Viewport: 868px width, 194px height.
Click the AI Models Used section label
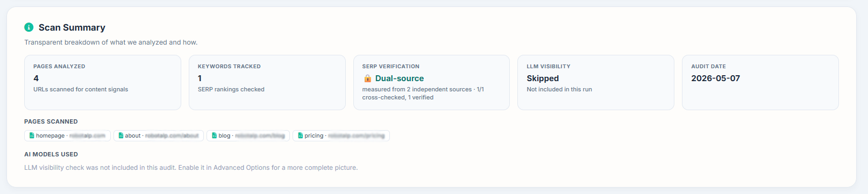[51, 154]
